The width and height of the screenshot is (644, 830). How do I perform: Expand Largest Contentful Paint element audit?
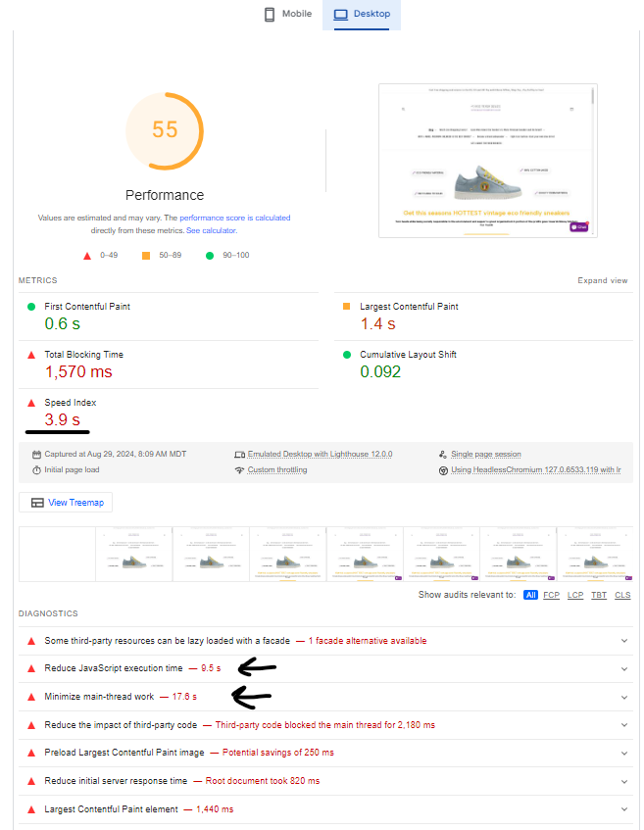click(x=624, y=809)
